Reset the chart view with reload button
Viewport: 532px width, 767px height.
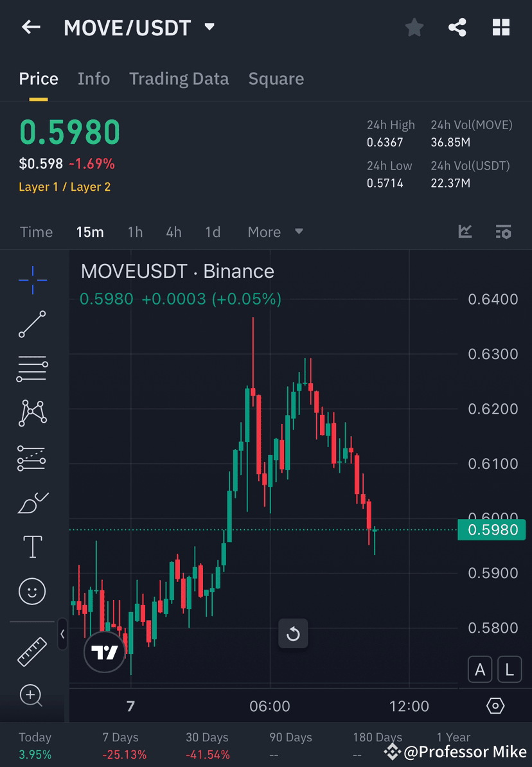293,634
